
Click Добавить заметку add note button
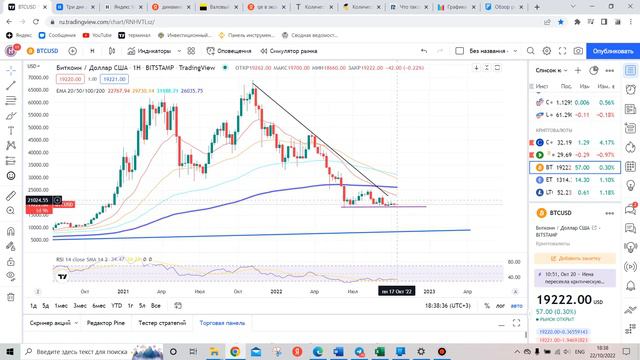[575, 258]
